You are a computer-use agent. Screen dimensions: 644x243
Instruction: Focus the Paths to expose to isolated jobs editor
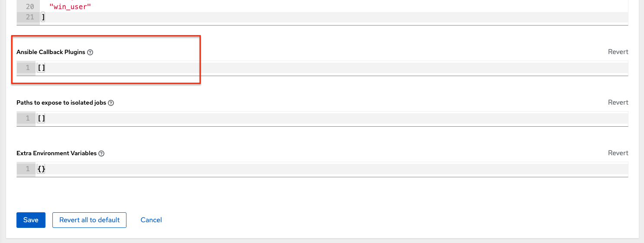tap(303, 118)
